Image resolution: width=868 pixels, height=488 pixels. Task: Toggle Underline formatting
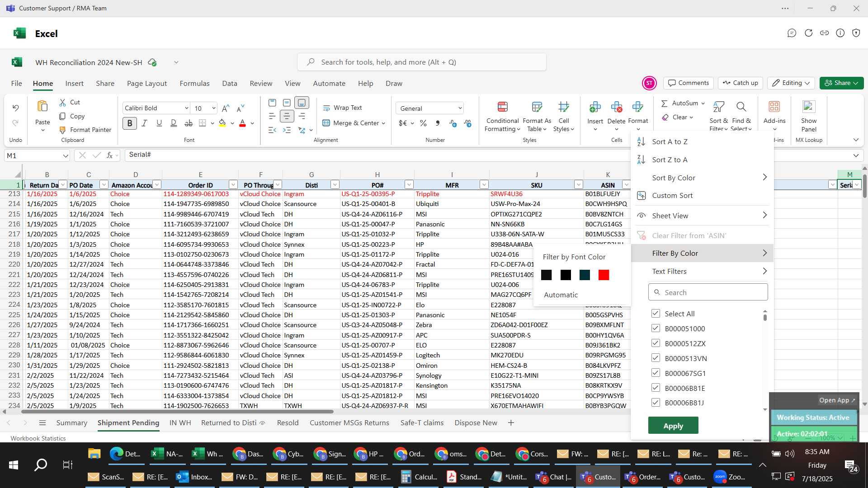[x=159, y=123]
